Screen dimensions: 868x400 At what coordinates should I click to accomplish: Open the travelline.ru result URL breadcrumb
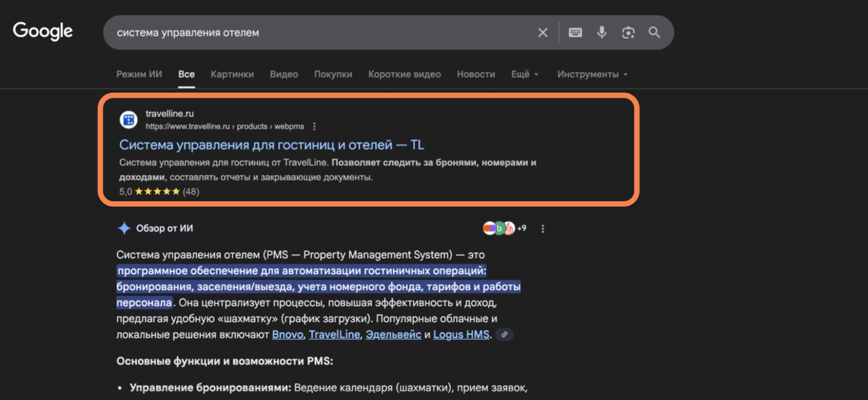tap(225, 127)
